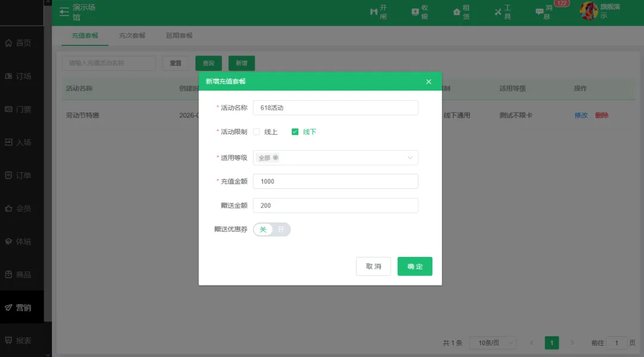Viewport: 644px width, 357px height.
Task: Click the user avatar picture
Action: pyautogui.click(x=589, y=11)
